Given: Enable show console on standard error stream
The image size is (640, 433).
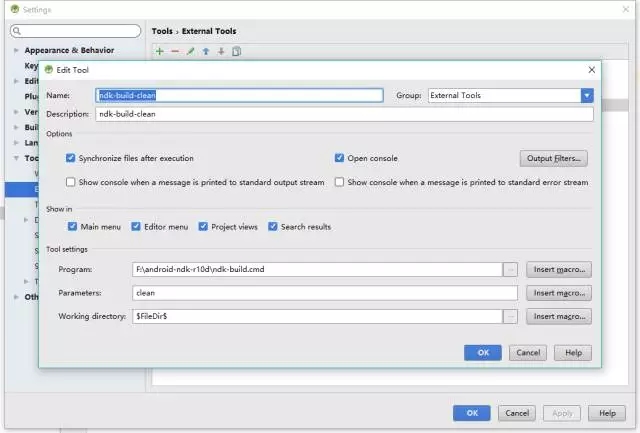Looking at the screenshot, I should [339, 182].
